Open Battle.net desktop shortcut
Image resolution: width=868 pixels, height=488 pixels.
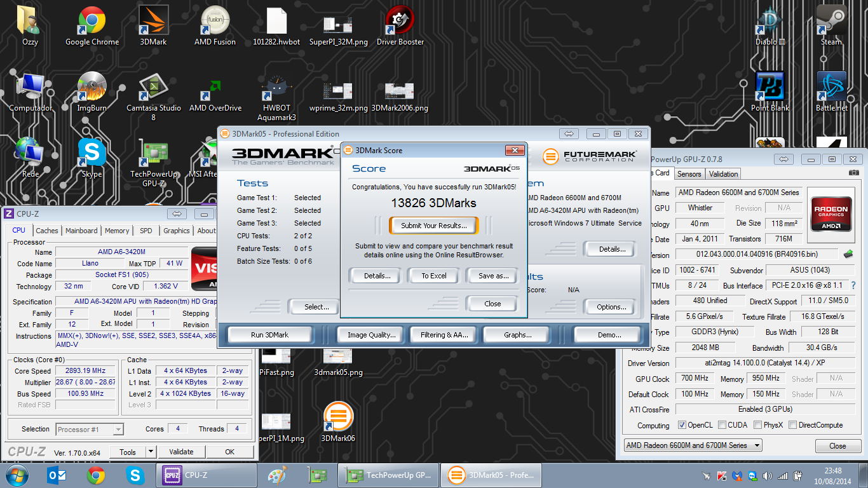(831, 91)
